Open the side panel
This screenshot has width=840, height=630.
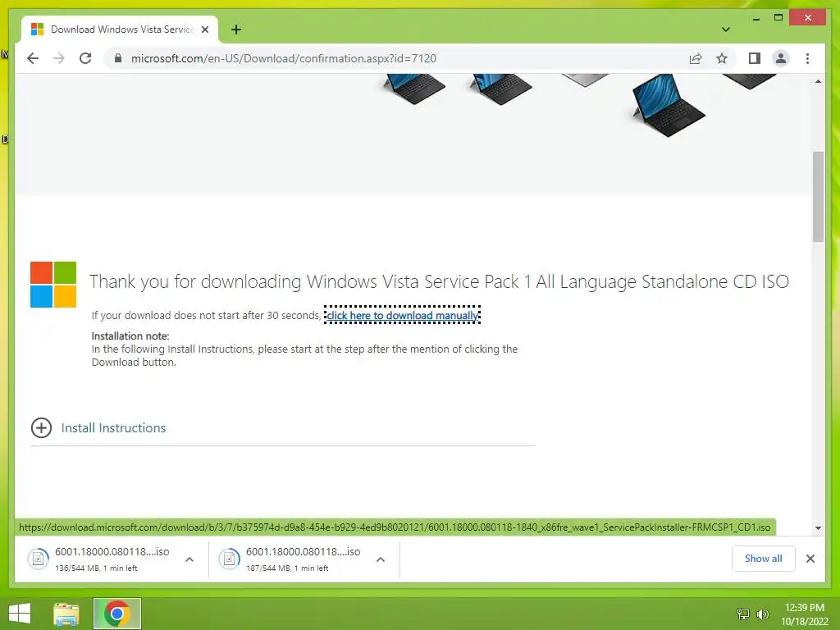755,58
